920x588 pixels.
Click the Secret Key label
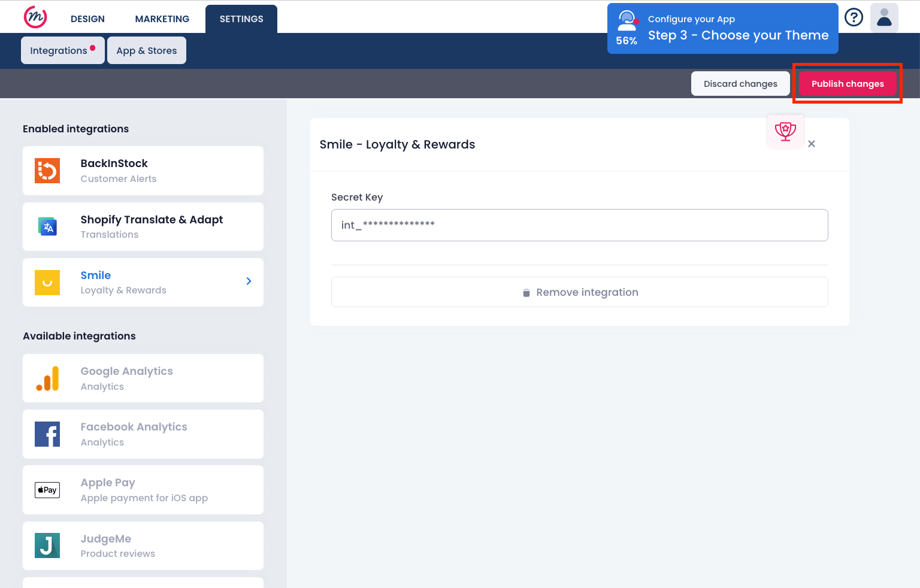click(357, 198)
